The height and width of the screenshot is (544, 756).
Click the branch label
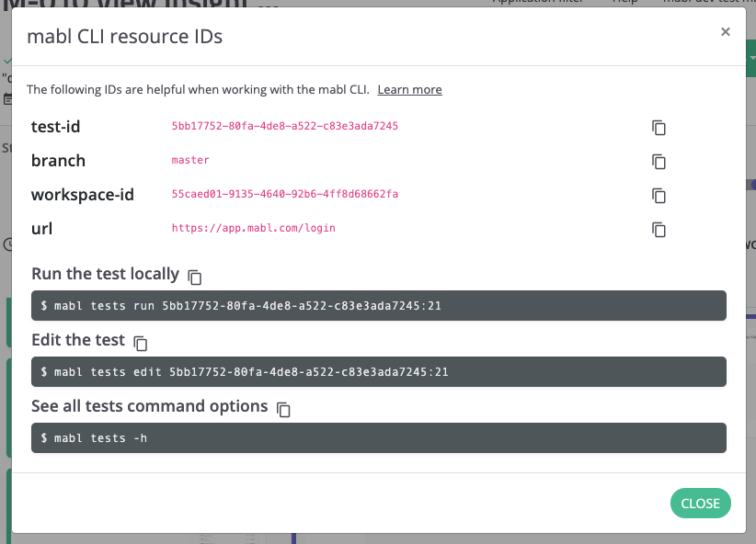(x=58, y=161)
